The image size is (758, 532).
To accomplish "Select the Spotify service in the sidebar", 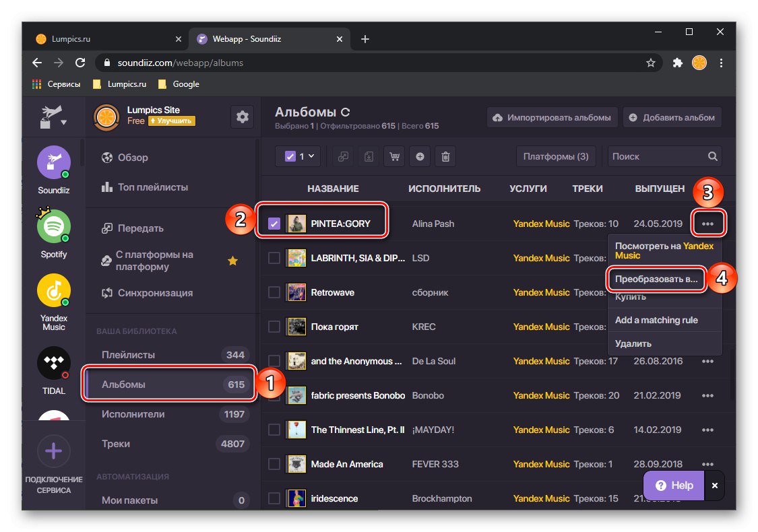I will coord(53,226).
